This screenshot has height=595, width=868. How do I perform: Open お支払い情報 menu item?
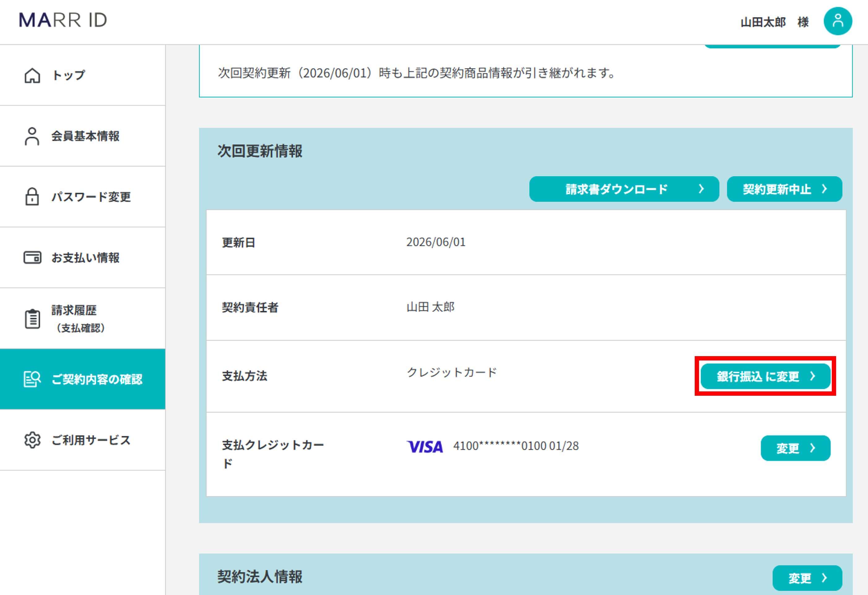pyautogui.click(x=83, y=258)
